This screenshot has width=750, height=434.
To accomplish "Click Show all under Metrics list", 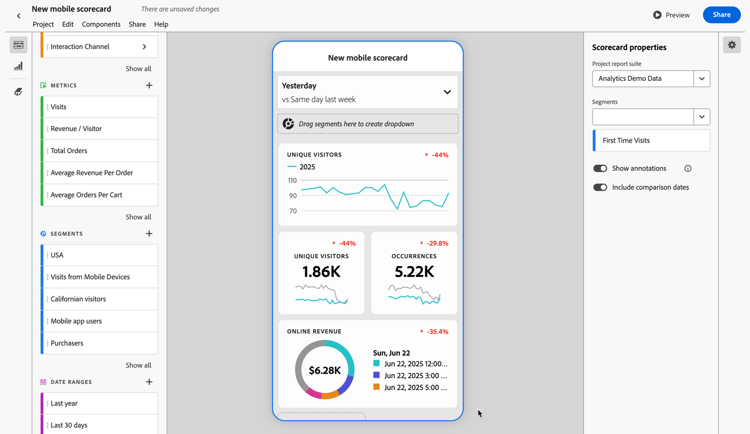I will click(138, 217).
